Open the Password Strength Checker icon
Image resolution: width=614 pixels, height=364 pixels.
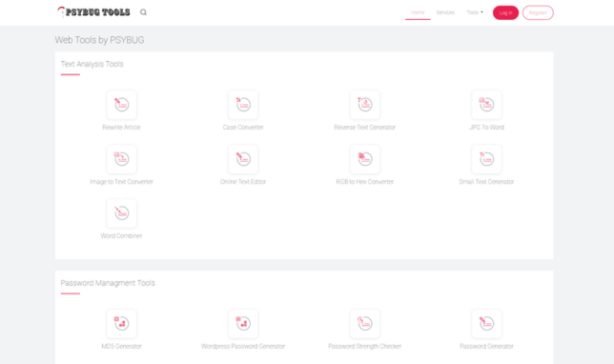[x=365, y=324]
